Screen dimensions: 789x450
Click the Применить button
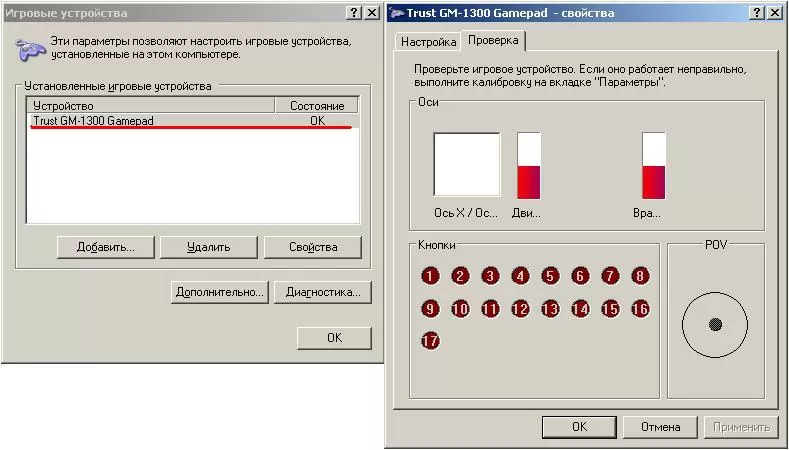point(741,427)
